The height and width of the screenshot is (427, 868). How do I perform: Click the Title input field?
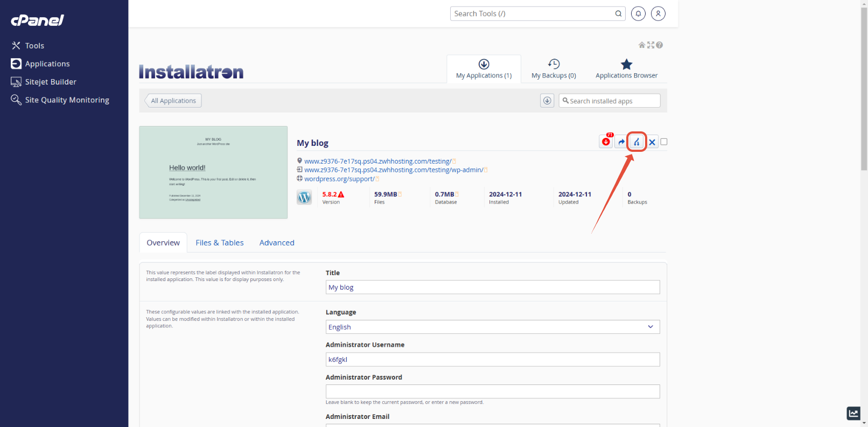[493, 287]
